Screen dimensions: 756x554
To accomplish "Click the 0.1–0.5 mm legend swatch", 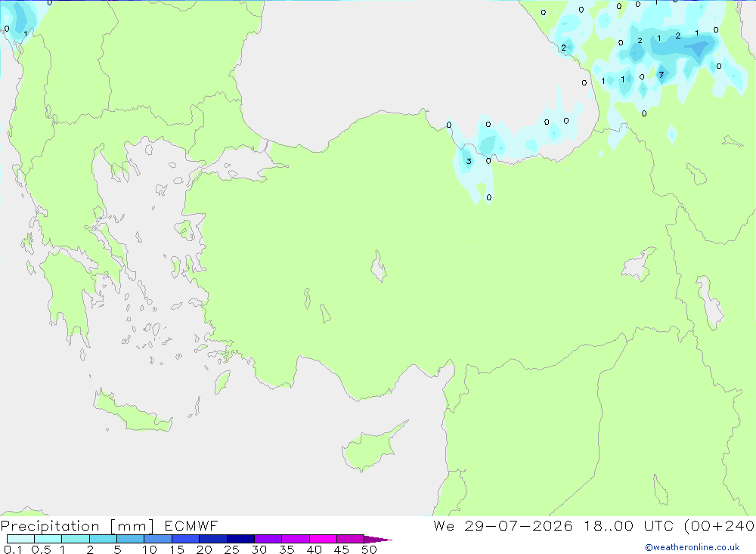I will coord(20,539).
